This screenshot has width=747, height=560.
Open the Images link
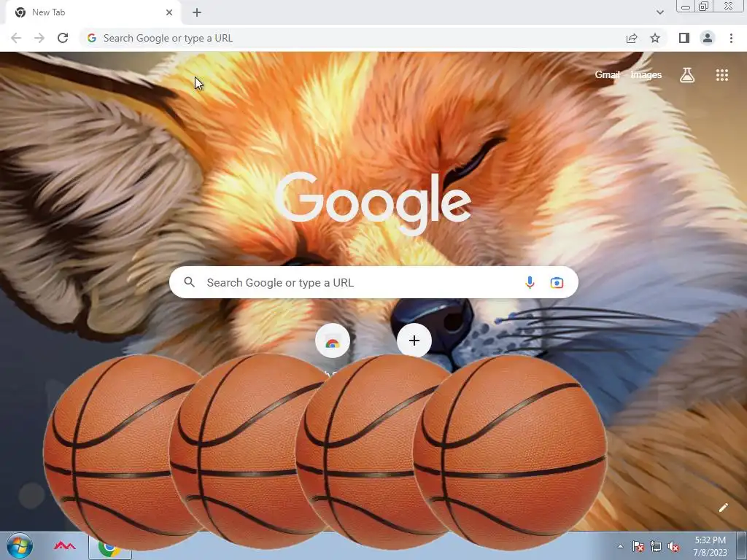click(646, 75)
